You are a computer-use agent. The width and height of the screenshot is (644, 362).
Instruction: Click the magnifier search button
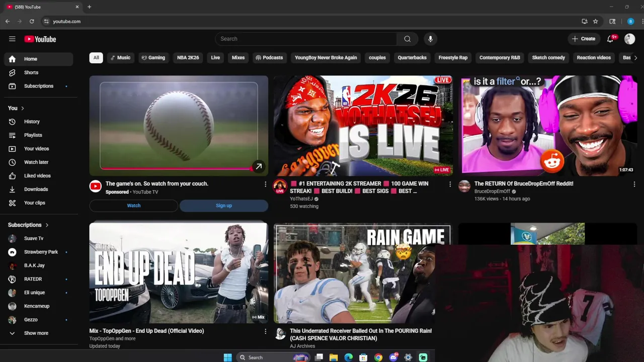tap(407, 39)
